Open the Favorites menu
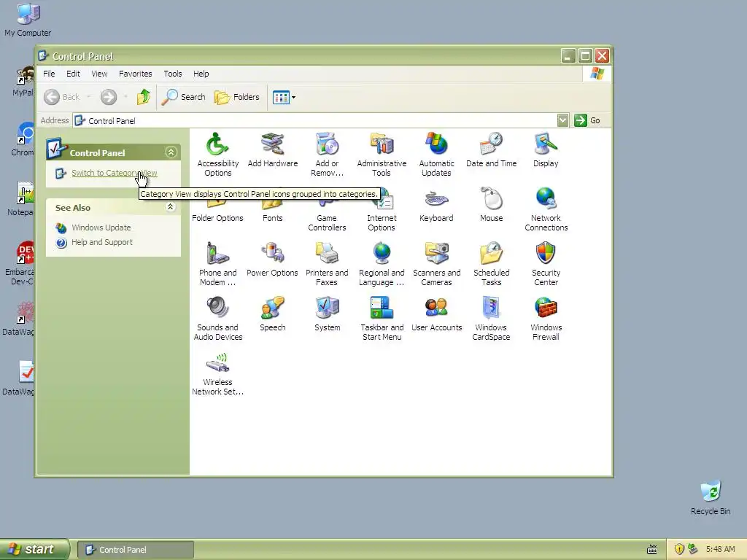The image size is (747, 560). [x=135, y=74]
